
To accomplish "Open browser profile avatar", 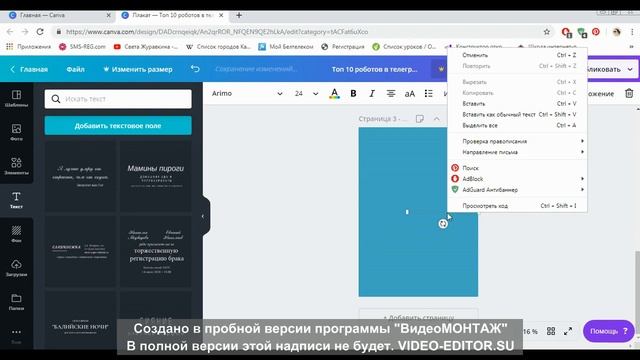I will [616, 31].
